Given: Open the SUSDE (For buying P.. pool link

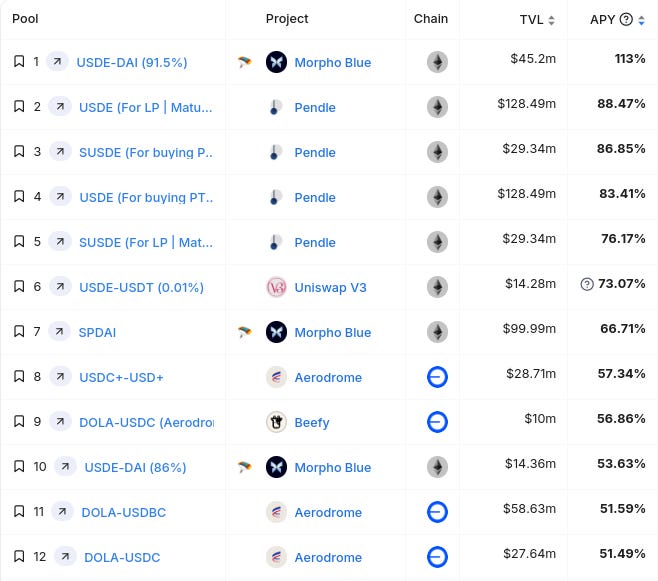Looking at the screenshot, I should [x=146, y=152].
